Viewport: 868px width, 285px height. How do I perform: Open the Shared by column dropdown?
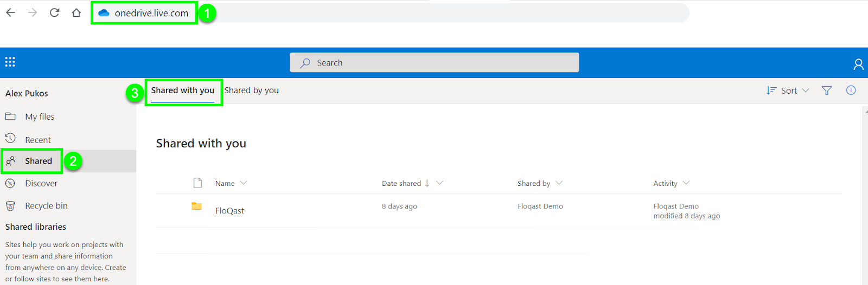click(559, 183)
